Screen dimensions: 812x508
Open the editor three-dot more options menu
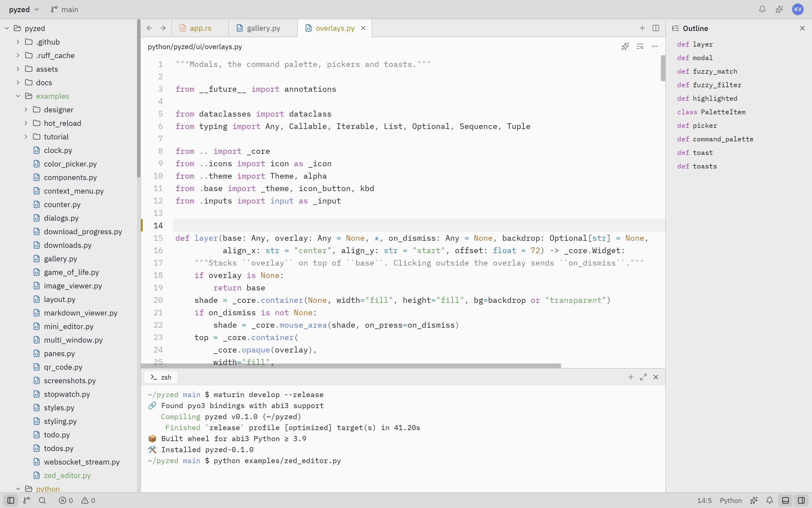pos(655,46)
